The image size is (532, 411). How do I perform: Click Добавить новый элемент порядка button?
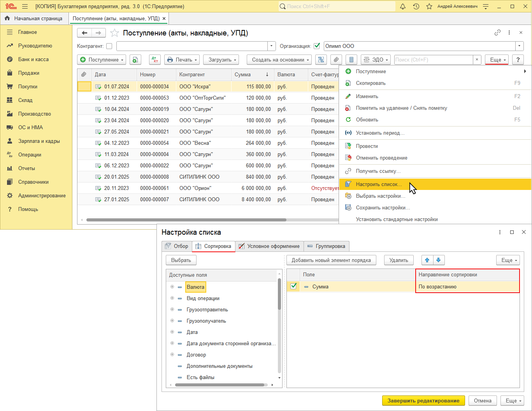click(331, 260)
